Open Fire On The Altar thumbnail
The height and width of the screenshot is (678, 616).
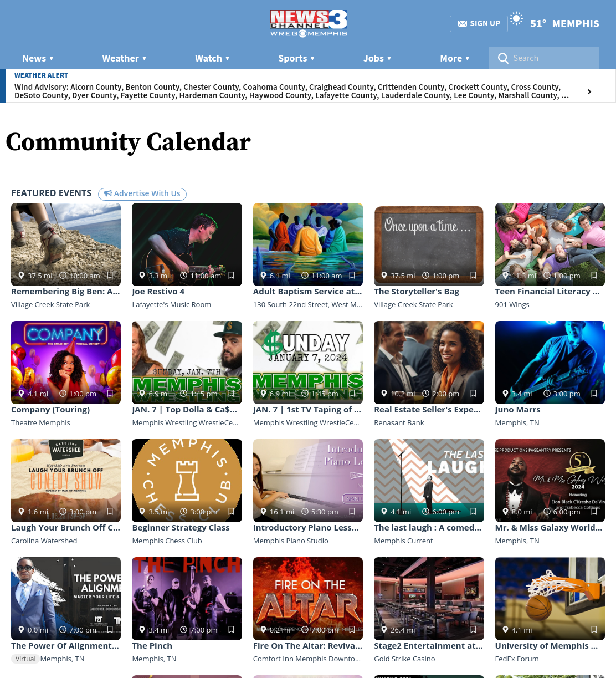point(308,599)
